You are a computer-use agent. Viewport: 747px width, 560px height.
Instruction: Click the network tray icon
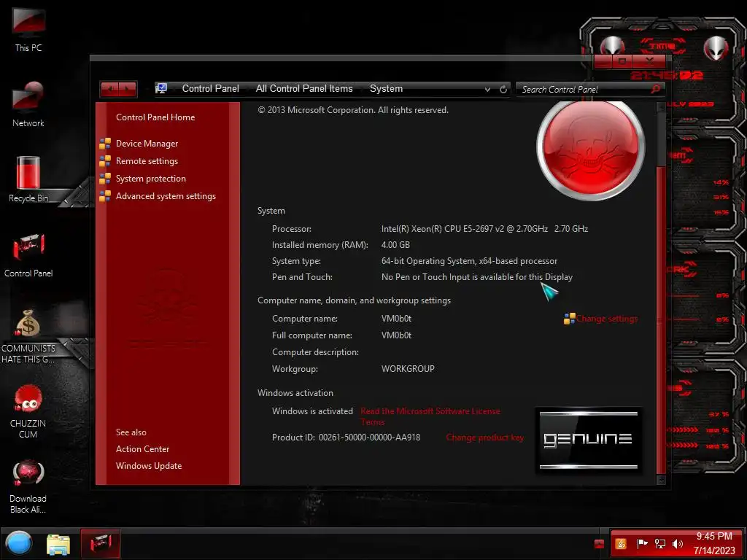tap(659, 544)
